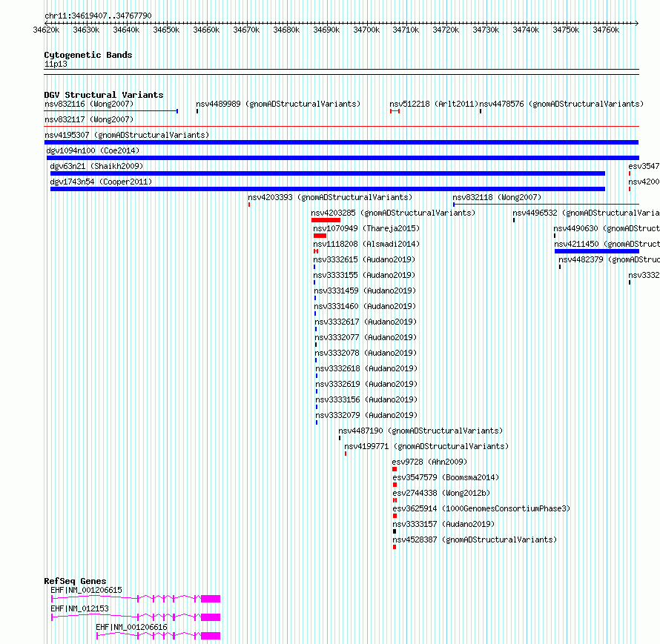660x644 pixels.
Task: Click the 34690k ruler position
Action: [x=326, y=30]
